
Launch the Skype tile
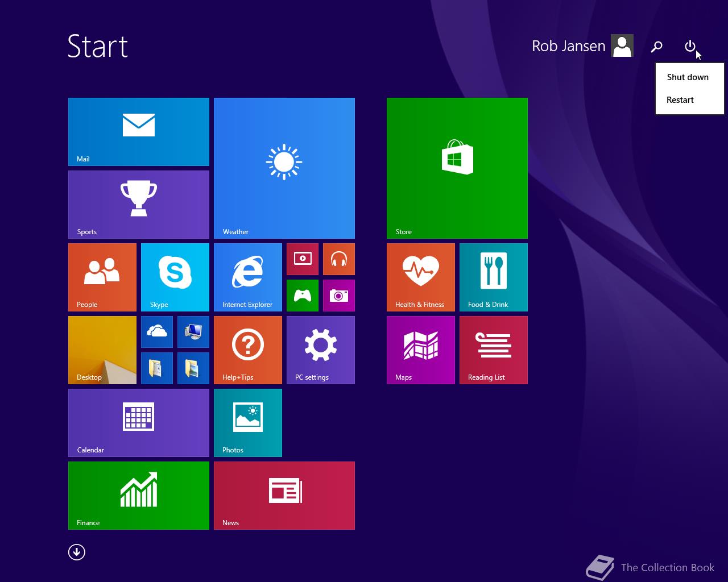175,277
